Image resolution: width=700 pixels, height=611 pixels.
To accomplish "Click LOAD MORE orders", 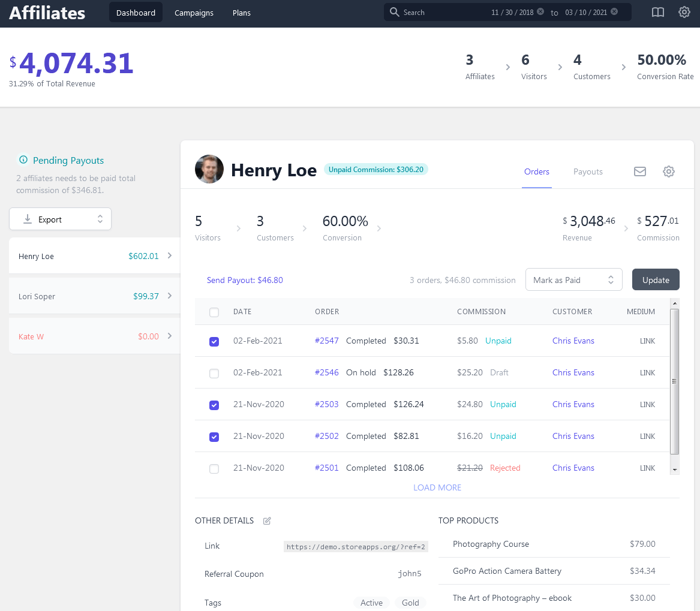I will click(x=437, y=487).
